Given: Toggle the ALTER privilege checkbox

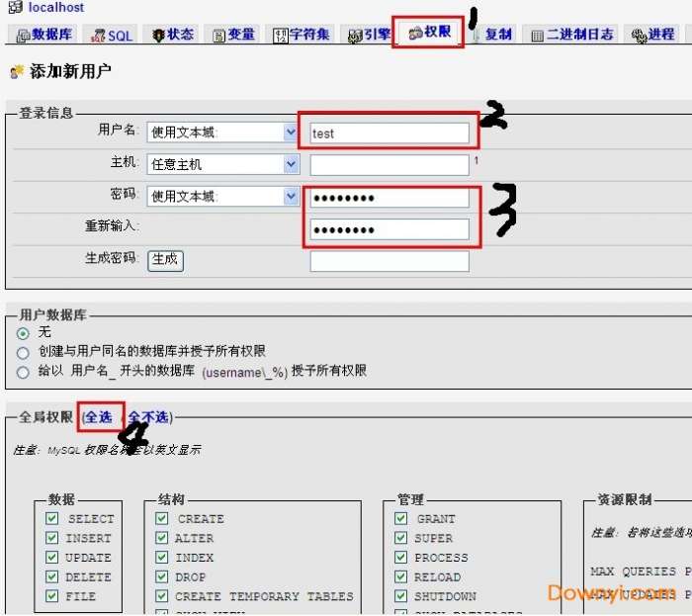Looking at the screenshot, I should click(162, 538).
